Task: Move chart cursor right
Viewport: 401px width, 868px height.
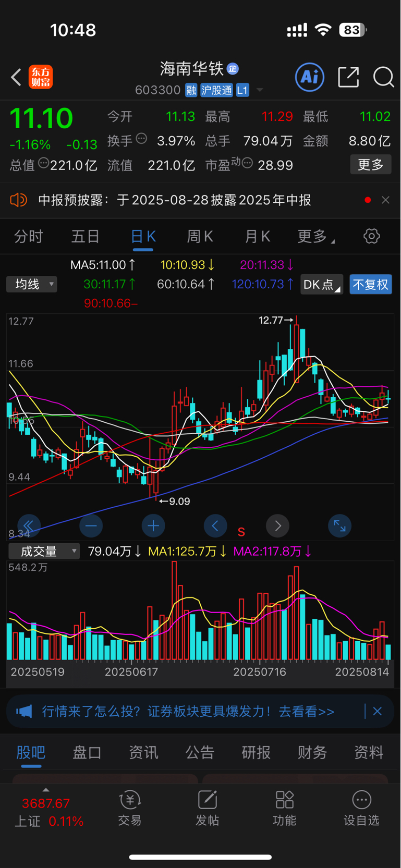Action: [x=277, y=526]
